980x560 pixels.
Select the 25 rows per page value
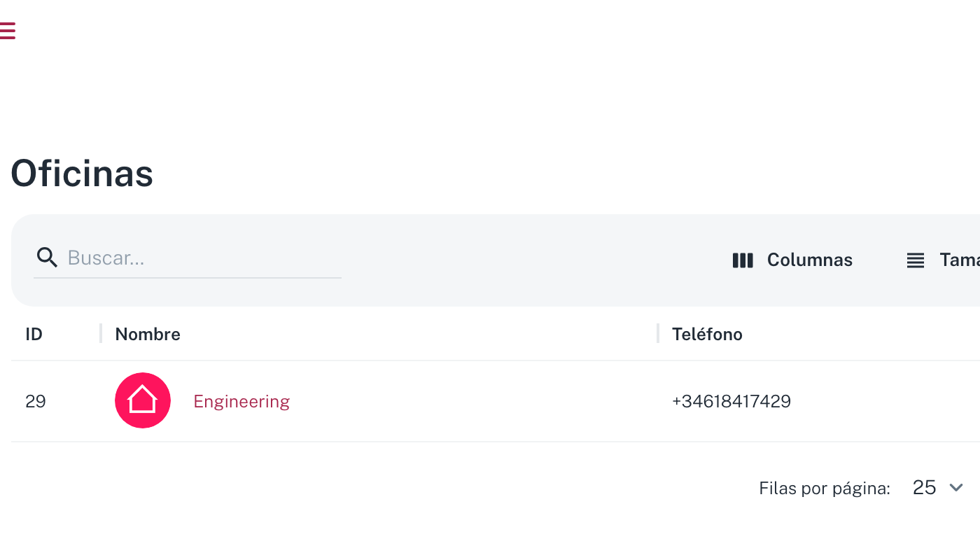tap(925, 487)
